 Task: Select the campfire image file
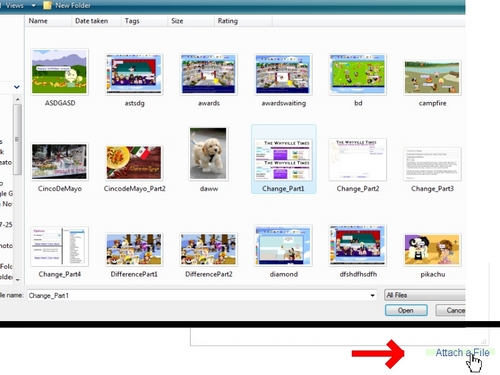432,78
